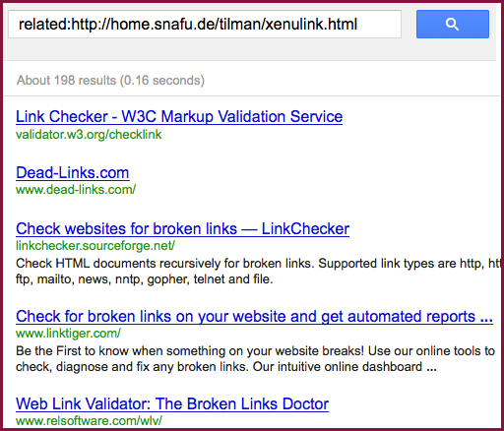This screenshot has width=504, height=431.
Task: Click the LinkTiger result description text
Action: coord(255,359)
